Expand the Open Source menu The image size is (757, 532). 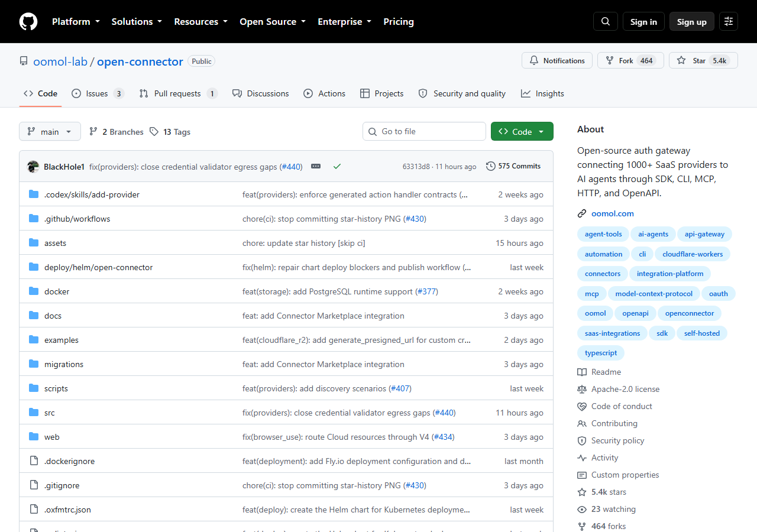tap(273, 21)
